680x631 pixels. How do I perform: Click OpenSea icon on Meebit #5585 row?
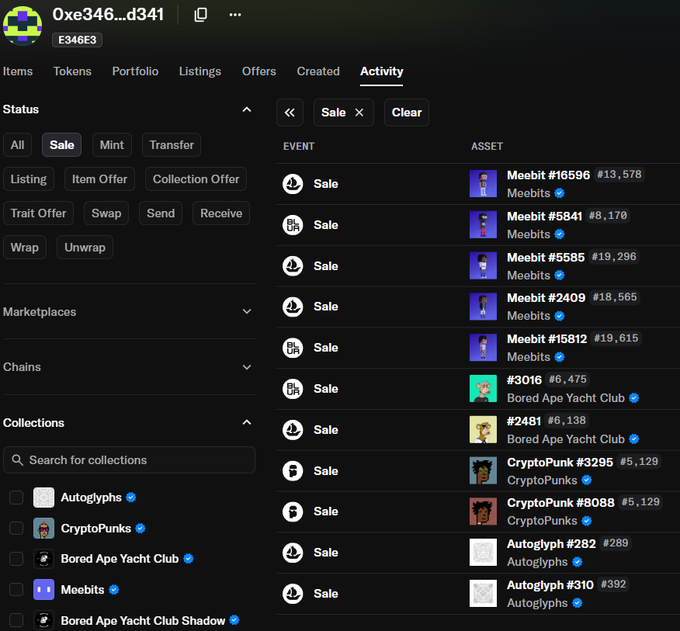[293, 266]
